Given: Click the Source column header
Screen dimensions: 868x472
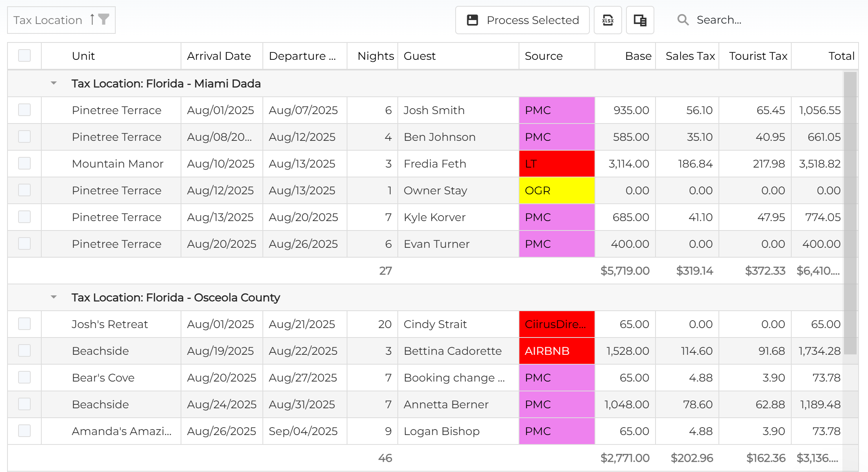Looking at the screenshot, I should click(543, 56).
